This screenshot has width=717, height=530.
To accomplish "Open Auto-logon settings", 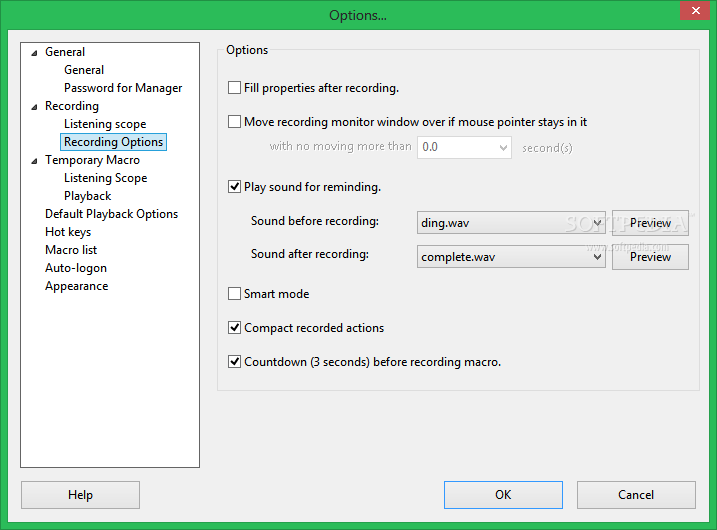I will click(x=76, y=268).
